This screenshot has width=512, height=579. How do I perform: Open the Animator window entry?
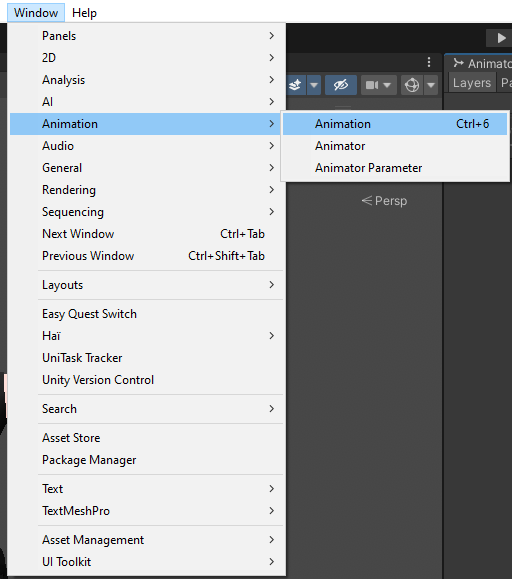395,146
